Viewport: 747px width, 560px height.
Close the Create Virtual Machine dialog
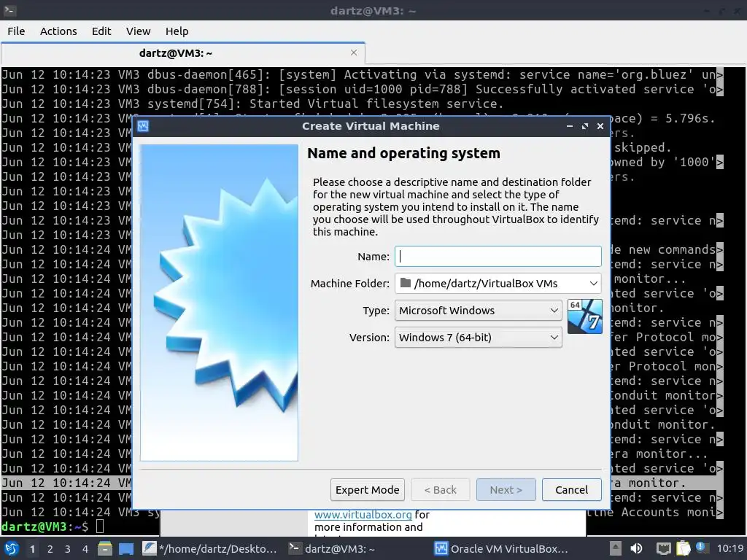[x=600, y=126]
